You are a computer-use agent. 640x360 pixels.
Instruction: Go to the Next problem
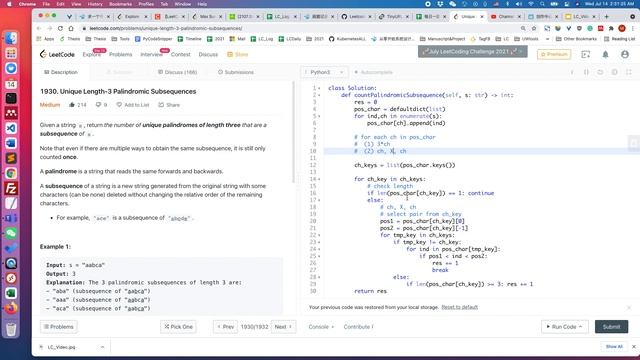click(x=283, y=327)
